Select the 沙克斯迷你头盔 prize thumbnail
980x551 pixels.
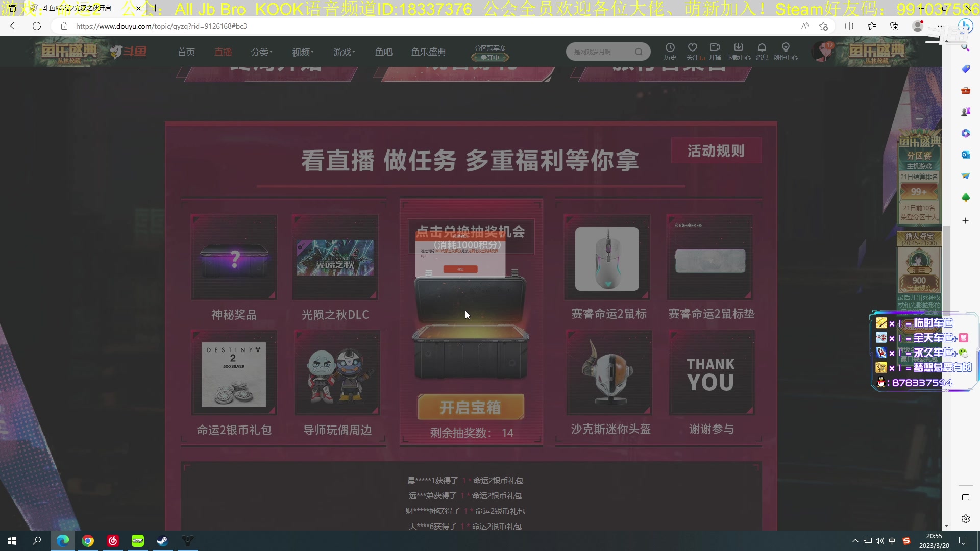(x=609, y=373)
